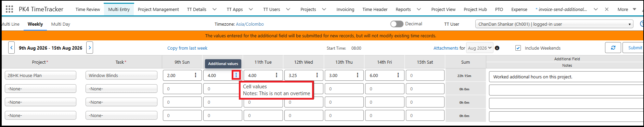The image size is (644, 127).
Task: Click the Submit button
Action: [635, 48]
